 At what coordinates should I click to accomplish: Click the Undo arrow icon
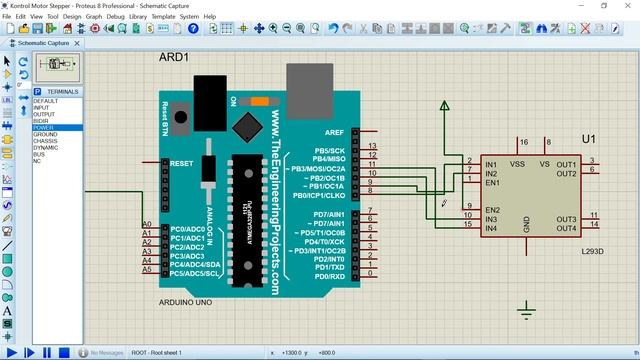click(333, 28)
